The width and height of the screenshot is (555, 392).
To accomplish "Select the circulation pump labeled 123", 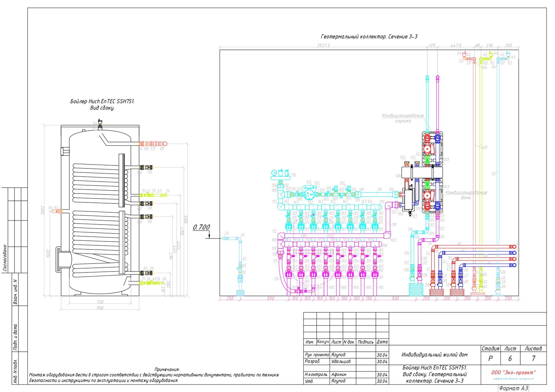I will (310, 193).
